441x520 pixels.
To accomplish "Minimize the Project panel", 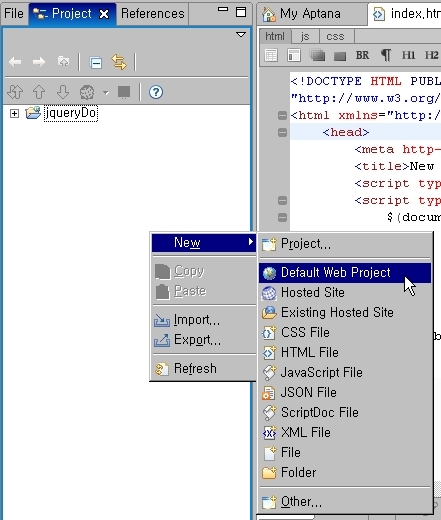I will click(223, 9).
